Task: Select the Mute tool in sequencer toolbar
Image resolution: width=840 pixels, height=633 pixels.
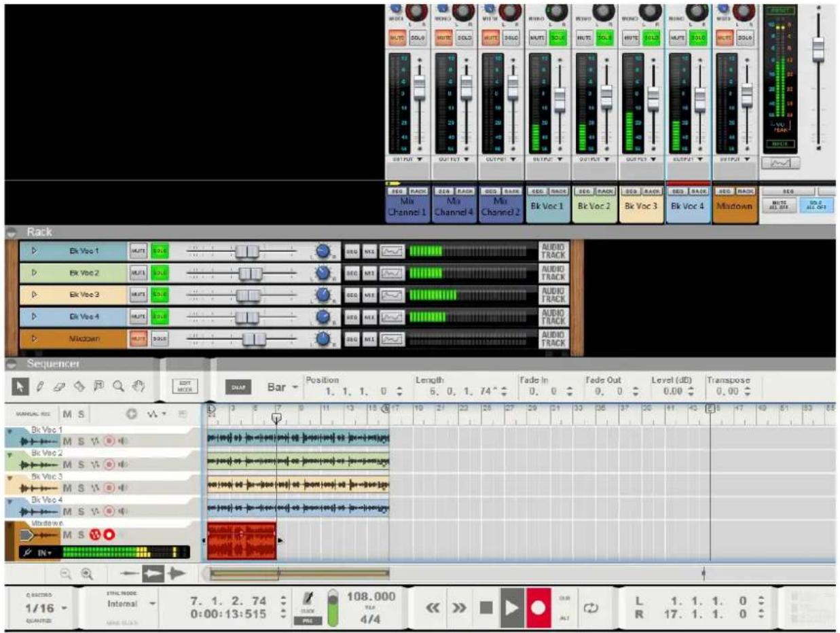Action: click(x=99, y=386)
